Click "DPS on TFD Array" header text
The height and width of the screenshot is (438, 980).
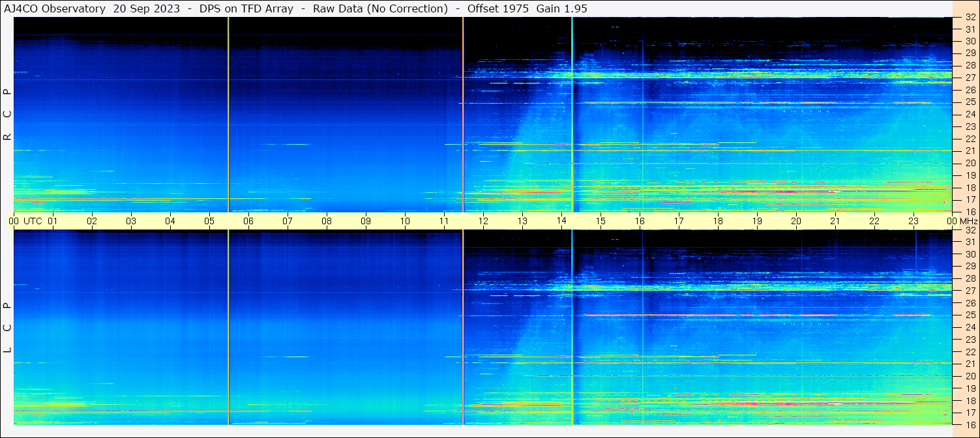click(x=247, y=8)
